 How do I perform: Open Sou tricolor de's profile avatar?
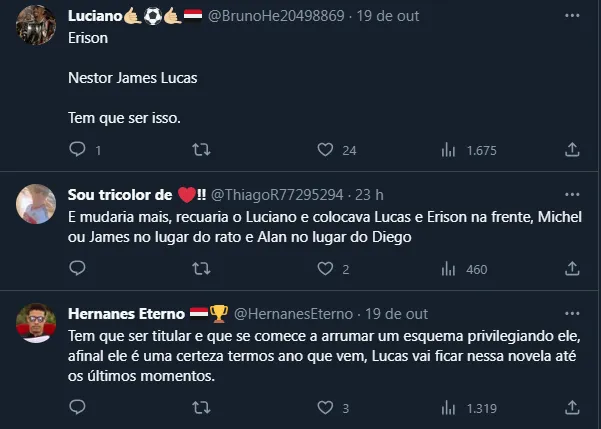coord(36,204)
